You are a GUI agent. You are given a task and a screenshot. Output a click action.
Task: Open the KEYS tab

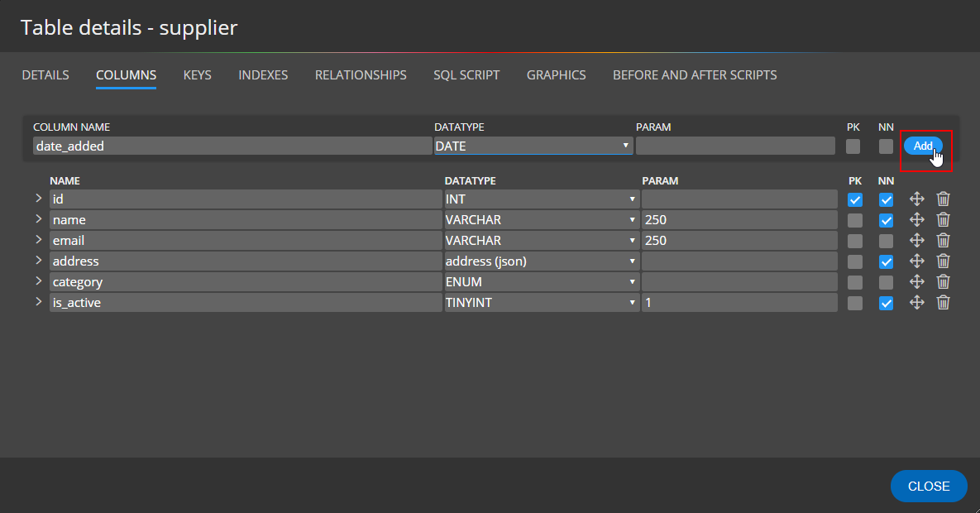coord(198,75)
